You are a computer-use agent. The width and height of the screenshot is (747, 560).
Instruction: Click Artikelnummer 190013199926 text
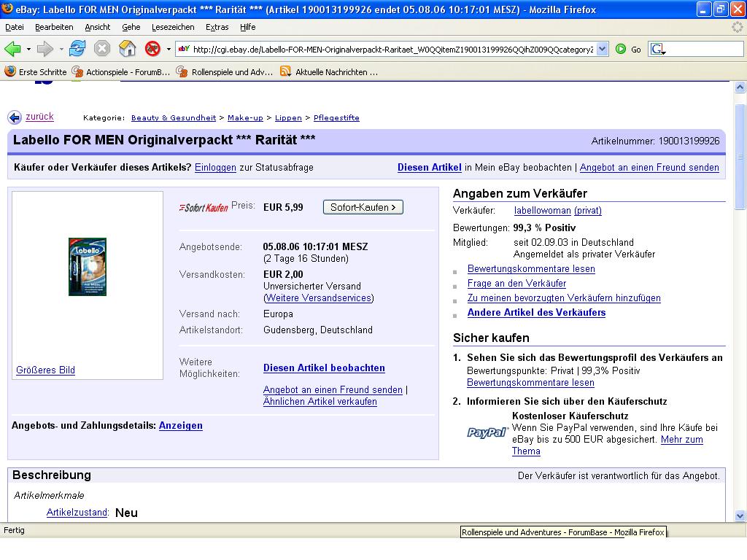point(655,141)
